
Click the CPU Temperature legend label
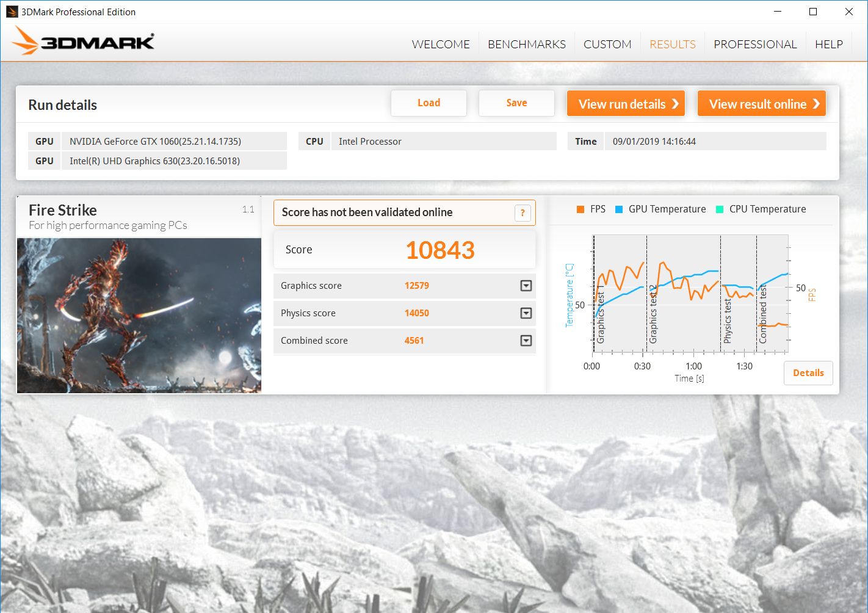pyautogui.click(x=768, y=209)
